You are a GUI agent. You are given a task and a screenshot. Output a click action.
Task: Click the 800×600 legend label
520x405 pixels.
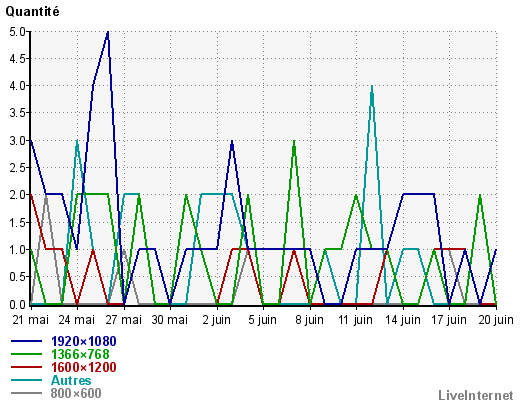(76, 393)
